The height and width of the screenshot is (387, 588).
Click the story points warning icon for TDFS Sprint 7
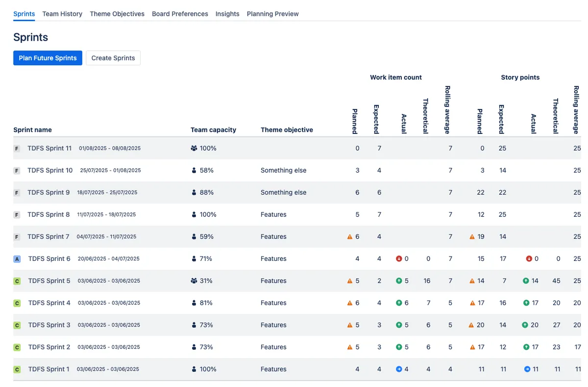[472, 236]
